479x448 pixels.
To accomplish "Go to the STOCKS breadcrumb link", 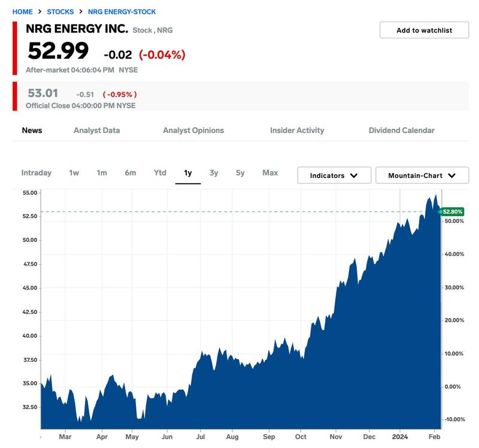I will click(x=60, y=12).
